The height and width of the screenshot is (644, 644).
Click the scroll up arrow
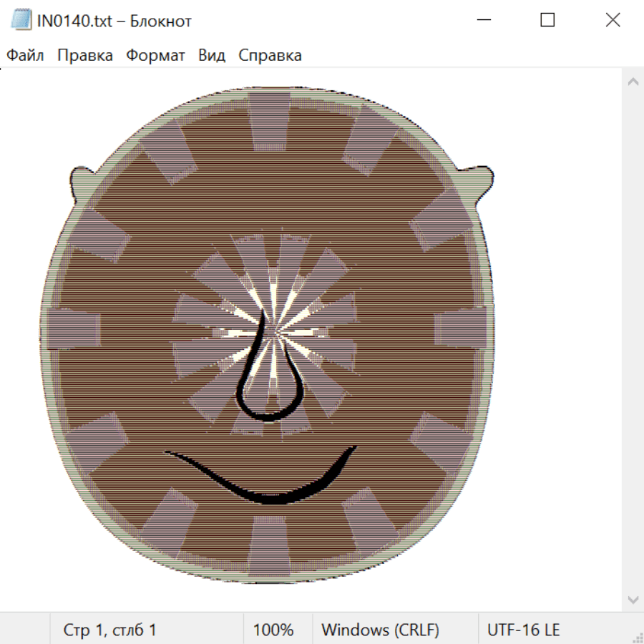tap(633, 82)
